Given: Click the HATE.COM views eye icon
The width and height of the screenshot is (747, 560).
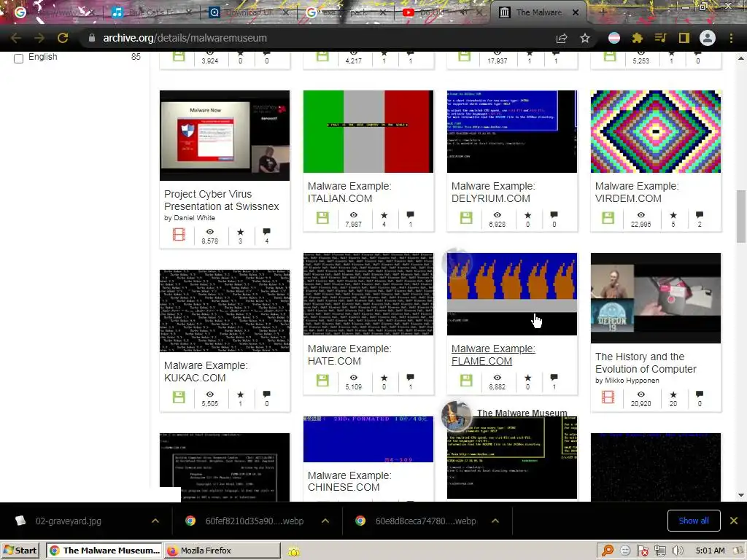Looking at the screenshot, I should [x=354, y=378].
